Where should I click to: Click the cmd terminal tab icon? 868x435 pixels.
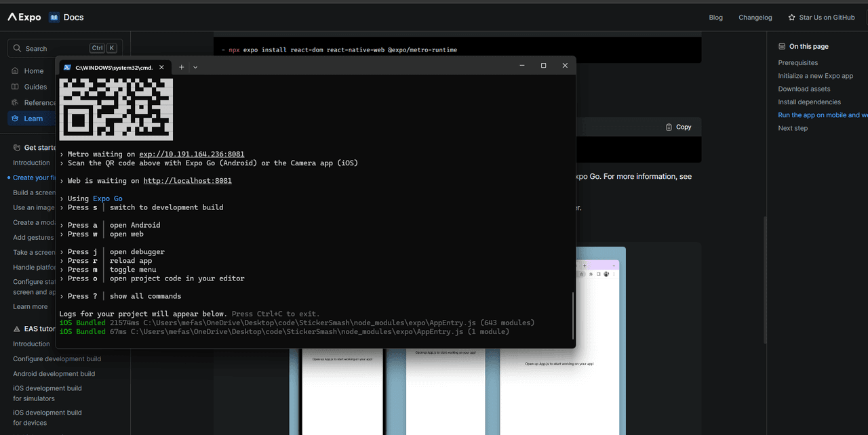pos(67,67)
